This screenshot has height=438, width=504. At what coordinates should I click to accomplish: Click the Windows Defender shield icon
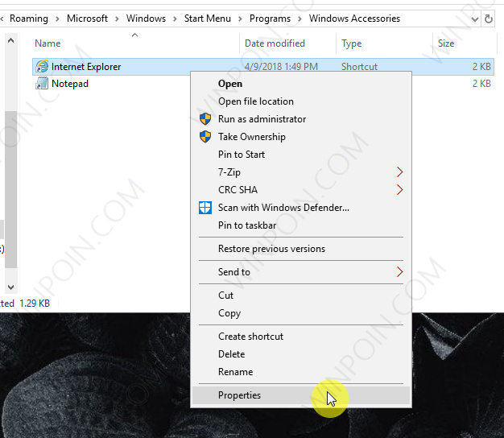(x=205, y=208)
